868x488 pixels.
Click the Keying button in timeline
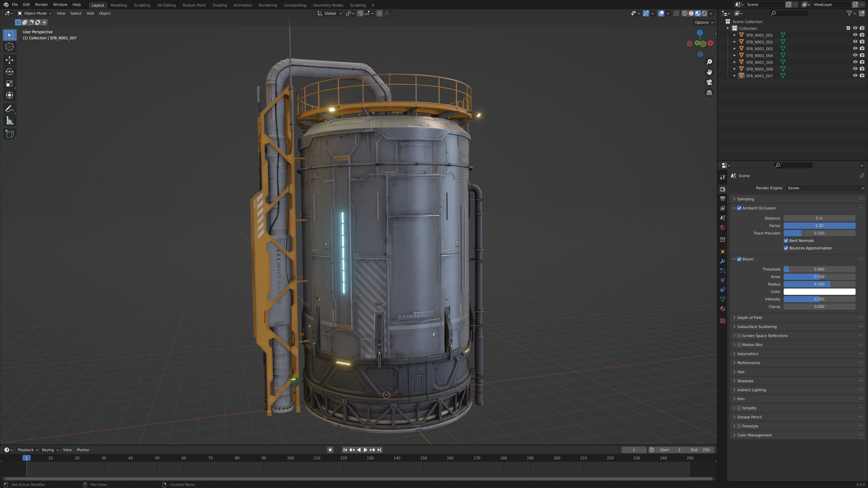point(50,450)
